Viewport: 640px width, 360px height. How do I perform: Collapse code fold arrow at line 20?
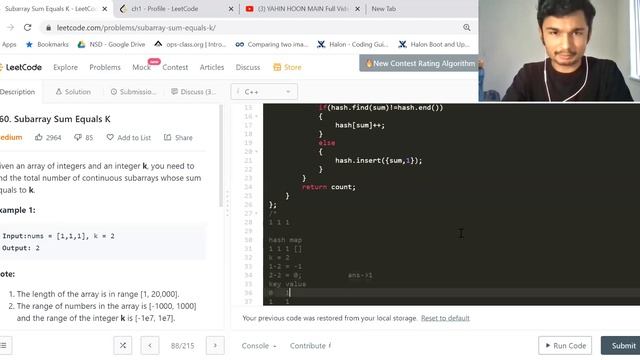coord(256,151)
